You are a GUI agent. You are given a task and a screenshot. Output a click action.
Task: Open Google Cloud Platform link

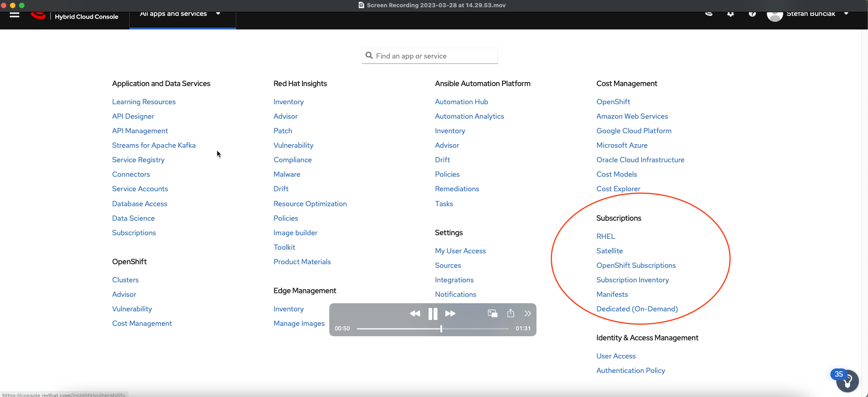coord(634,131)
